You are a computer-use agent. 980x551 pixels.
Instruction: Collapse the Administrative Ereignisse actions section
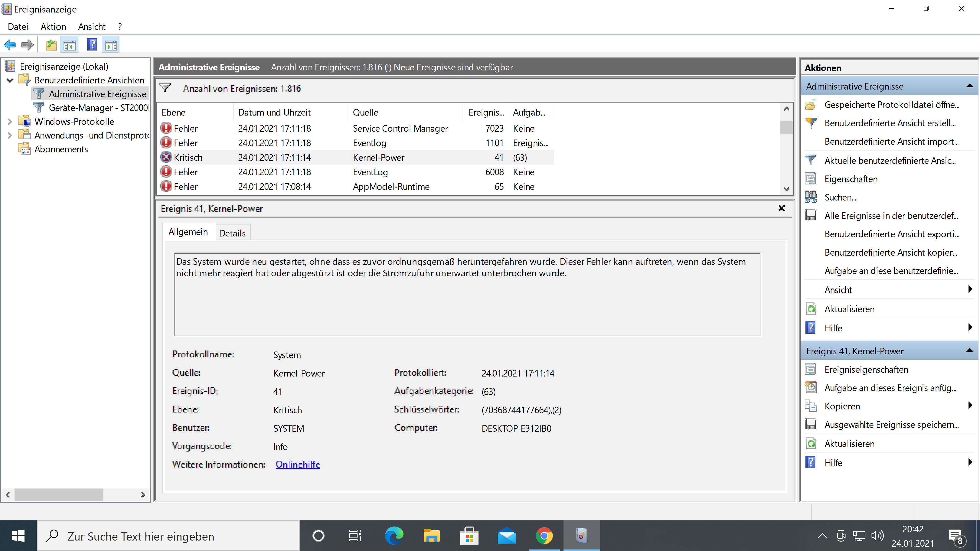(969, 86)
